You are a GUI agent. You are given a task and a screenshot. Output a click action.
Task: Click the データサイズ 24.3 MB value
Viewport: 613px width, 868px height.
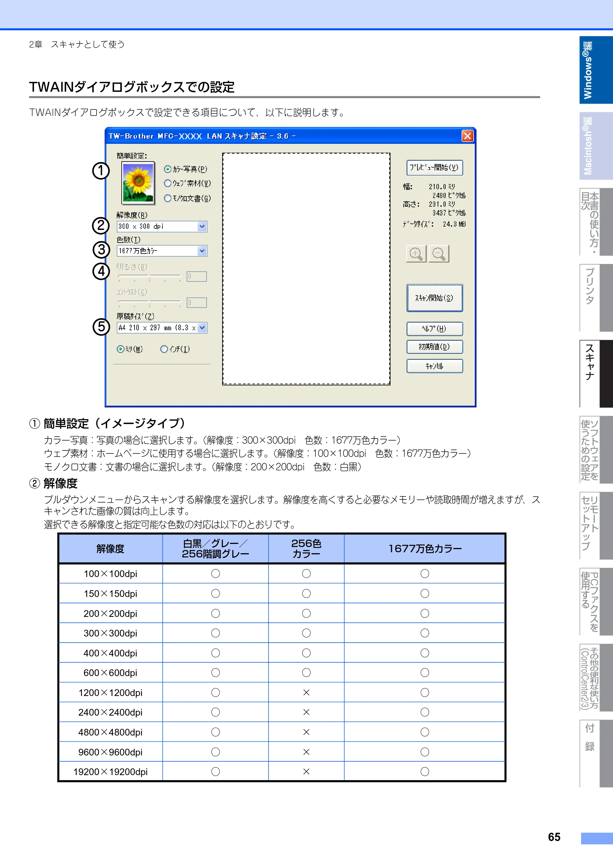tap(454, 224)
